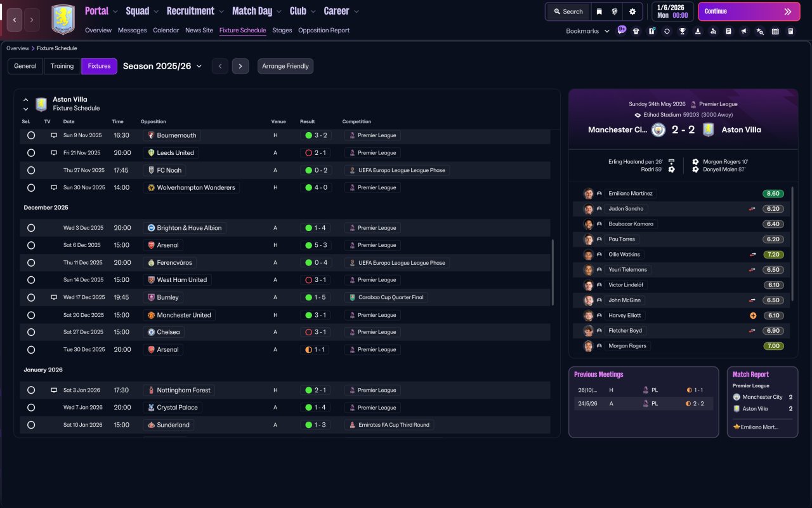Screen dimensions: 812x508
Task: Open the Messages tab
Action: tap(132, 30)
